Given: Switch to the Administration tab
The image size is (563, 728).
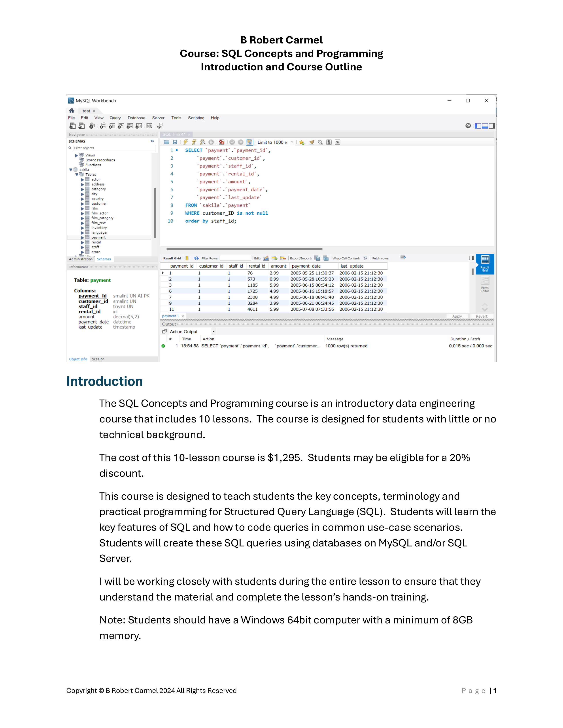Looking at the screenshot, I should coord(81,259).
